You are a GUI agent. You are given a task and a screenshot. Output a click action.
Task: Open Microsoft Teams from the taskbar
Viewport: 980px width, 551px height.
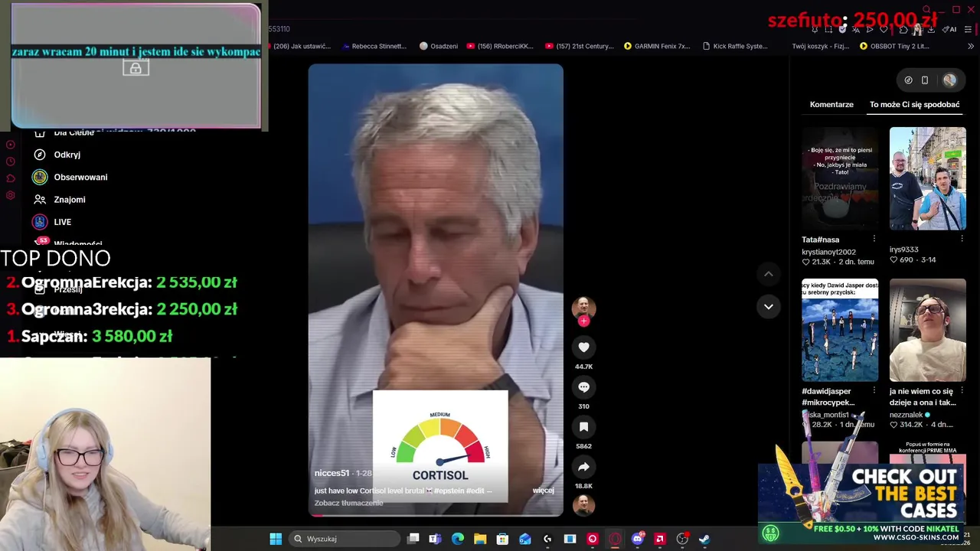[x=435, y=539]
